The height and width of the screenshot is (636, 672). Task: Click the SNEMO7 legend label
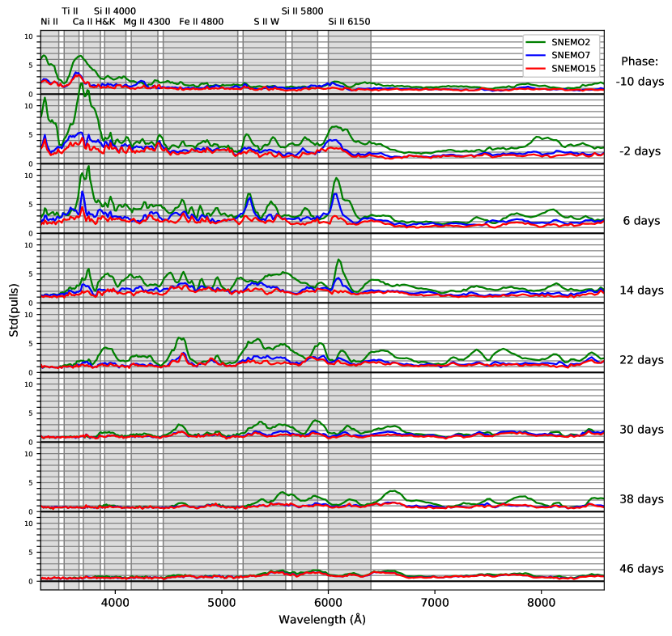pos(571,55)
